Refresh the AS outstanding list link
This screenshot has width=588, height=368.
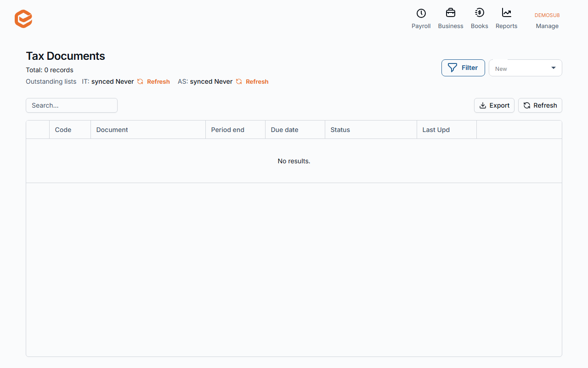coord(257,81)
